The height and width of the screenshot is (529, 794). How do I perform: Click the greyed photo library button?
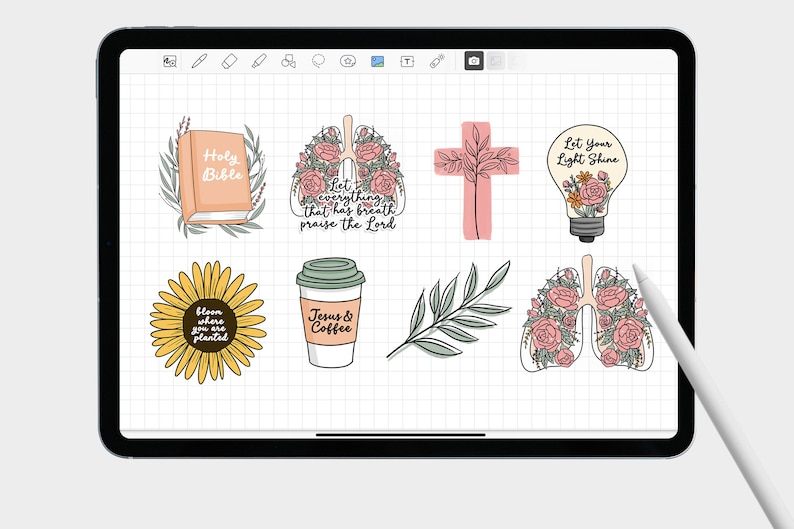pos(496,61)
